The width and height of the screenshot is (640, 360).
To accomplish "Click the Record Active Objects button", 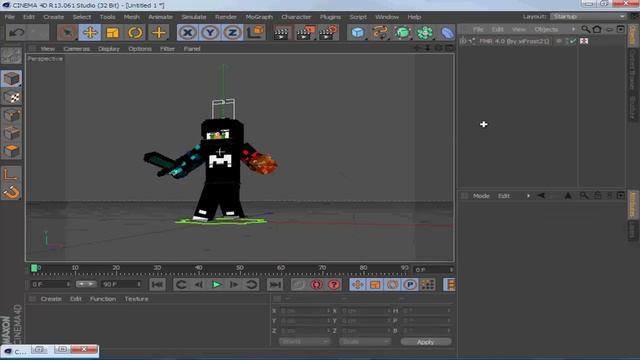I will click(x=299, y=284).
